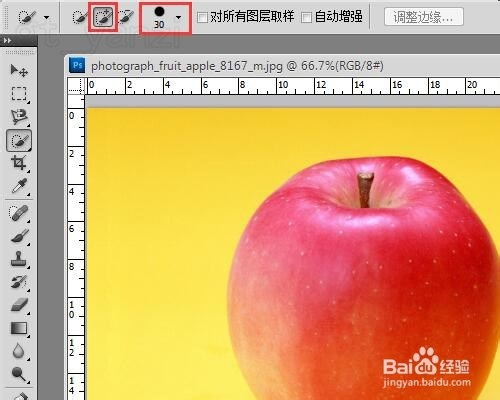This screenshot has height=400, width=500.
Task: Select the Crop tool
Action: pyautogui.click(x=19, y=163)
